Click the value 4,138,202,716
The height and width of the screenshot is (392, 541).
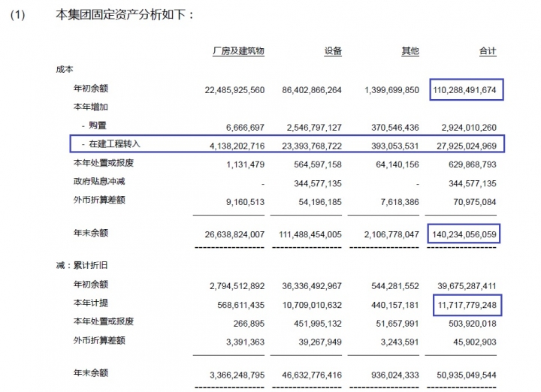[x=237, y=146]
